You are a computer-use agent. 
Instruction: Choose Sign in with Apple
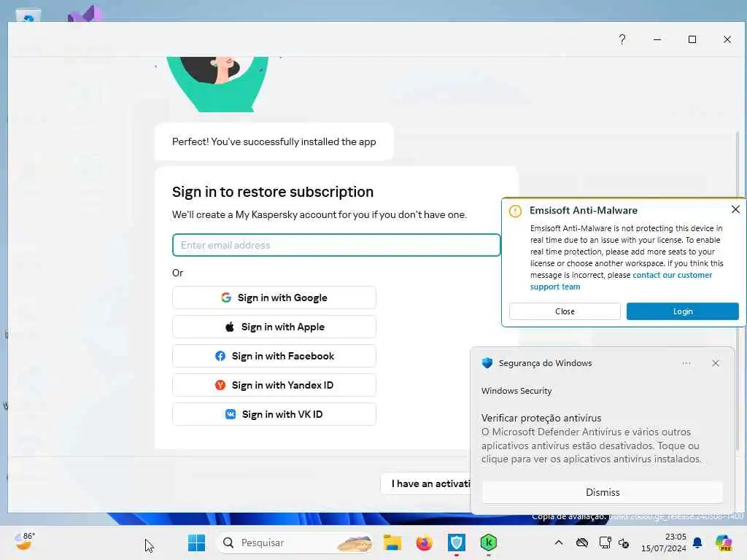pyautogui.click(x=274, y=327)
